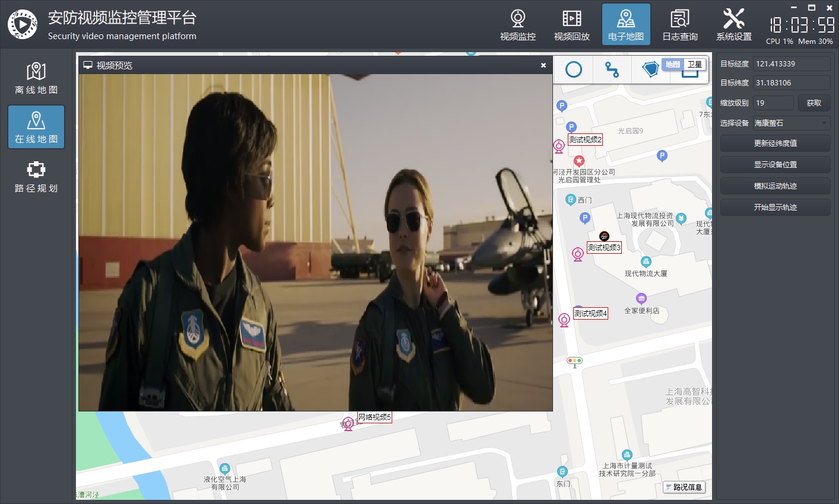Image resolution: width=839 pixels, height=504 pixels.
Task: Open the 离线地图 offline map panel
Action: pos(36,78)
